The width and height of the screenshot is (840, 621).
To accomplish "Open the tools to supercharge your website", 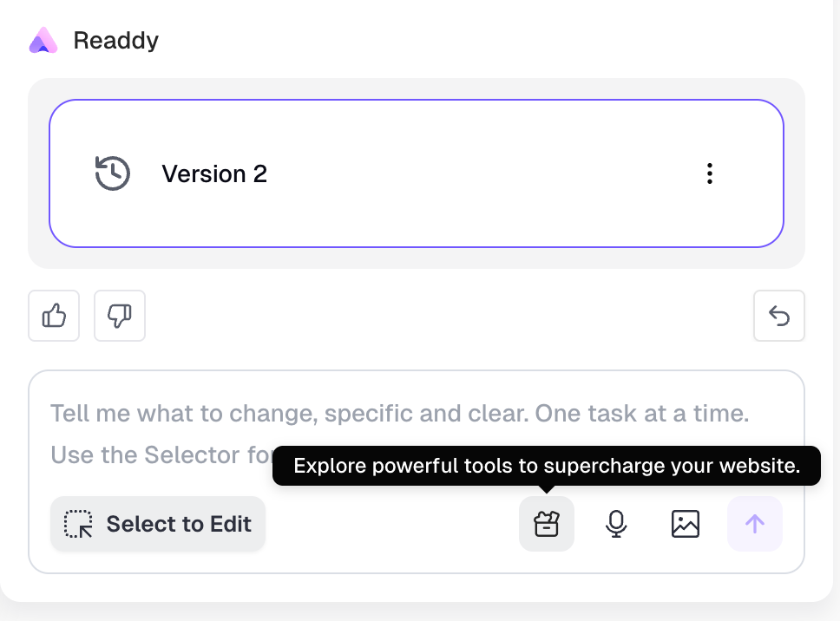I will pos(547,524).
